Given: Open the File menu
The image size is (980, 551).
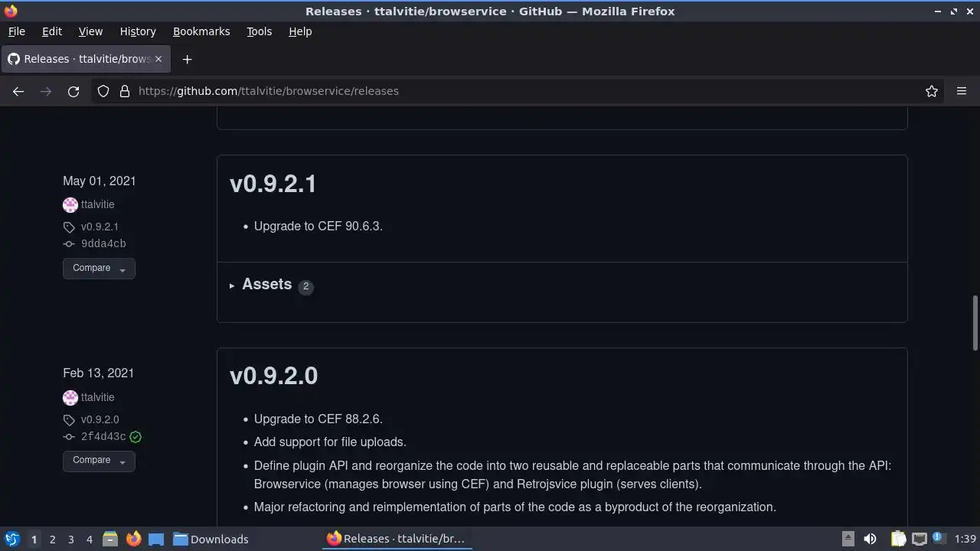Looking at the screenshot, I should (x=16, y=31).
